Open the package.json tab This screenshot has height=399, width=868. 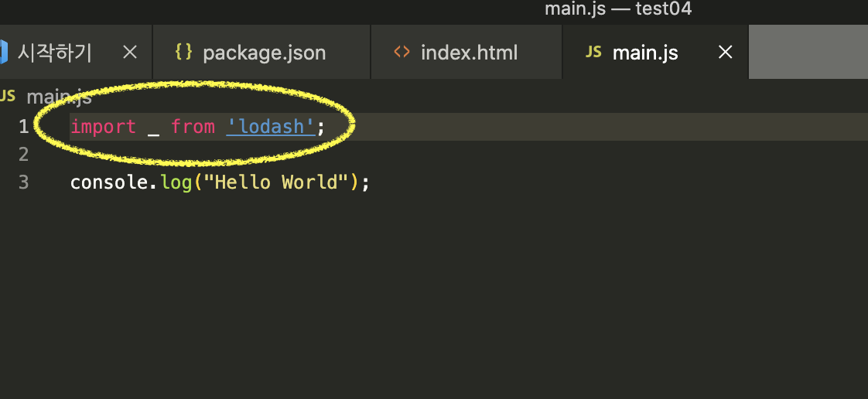click(261, 53)
